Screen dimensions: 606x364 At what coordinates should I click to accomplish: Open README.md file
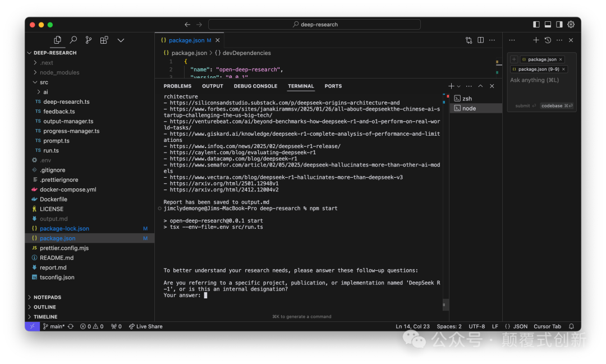pyautogui.click(x=57, y=258)
